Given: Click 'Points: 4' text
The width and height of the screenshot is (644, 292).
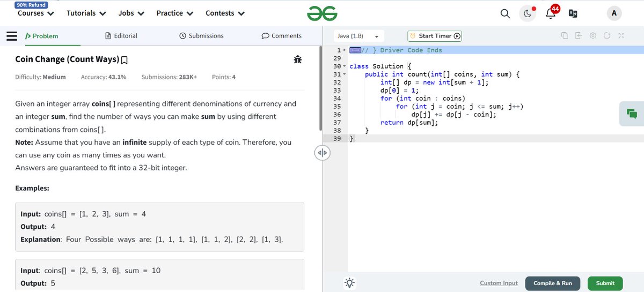Looking at the screenshot, I should pyautogui.click(x=224, y=77).
